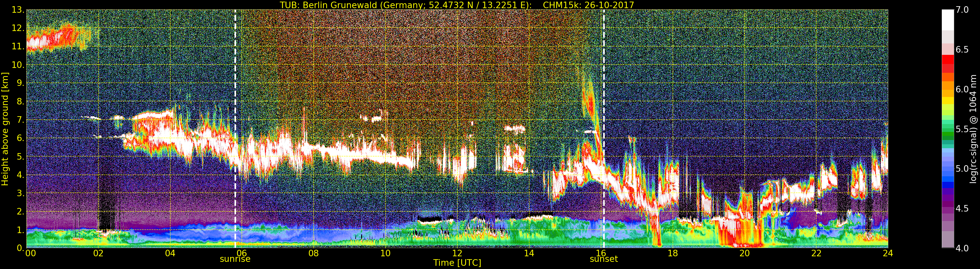
Task: Select the 'sunset' label below the time axis
Action: coord(604,259)
